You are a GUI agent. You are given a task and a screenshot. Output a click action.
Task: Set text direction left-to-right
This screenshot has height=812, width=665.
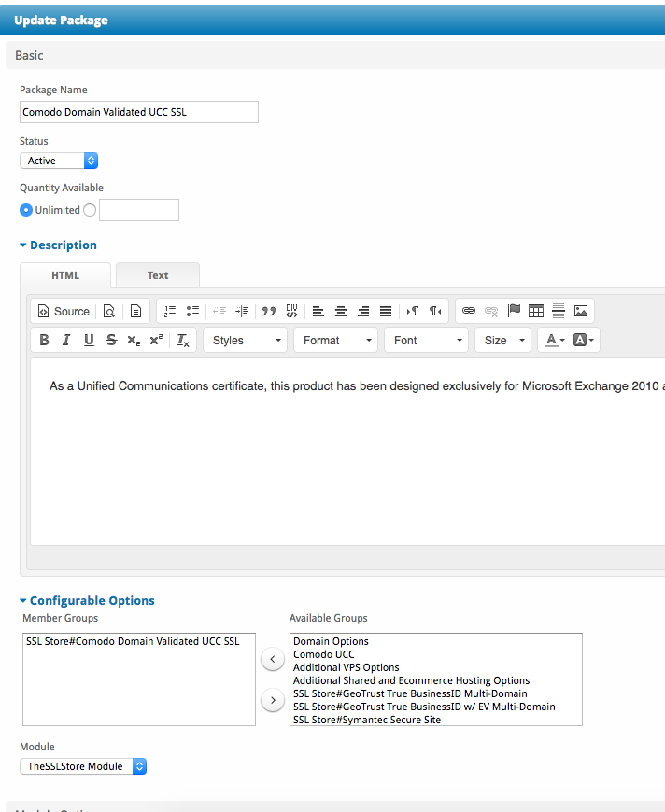413,311
